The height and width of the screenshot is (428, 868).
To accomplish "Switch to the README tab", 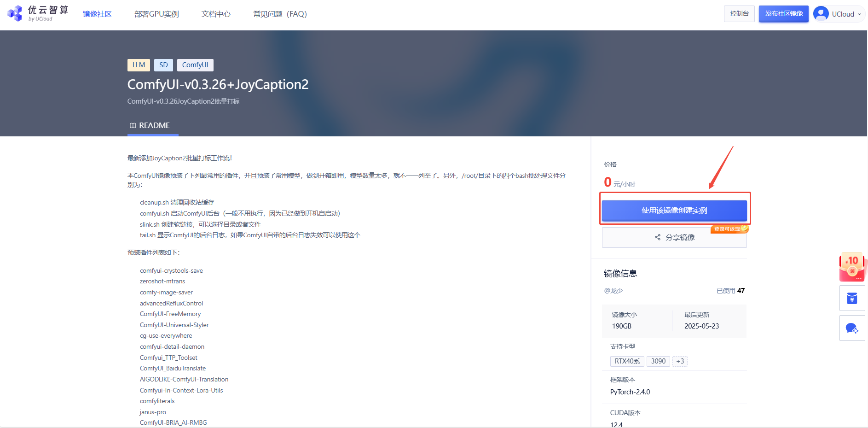I will (153, 125).
